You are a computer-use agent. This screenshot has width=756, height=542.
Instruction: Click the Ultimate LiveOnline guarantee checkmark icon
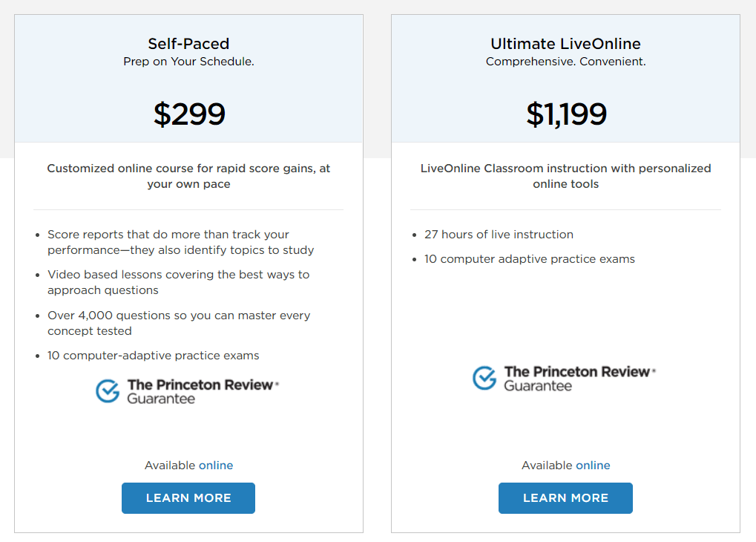point(484,378)
